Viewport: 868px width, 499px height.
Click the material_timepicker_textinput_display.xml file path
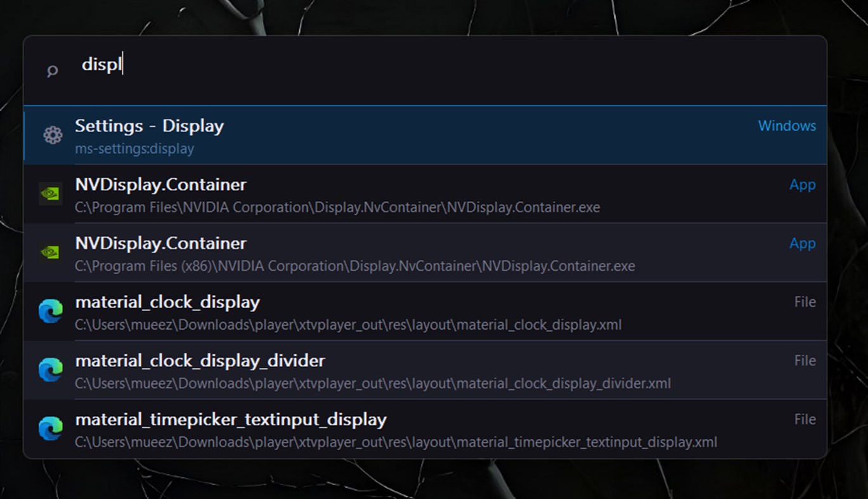click(x=396, y=443)
